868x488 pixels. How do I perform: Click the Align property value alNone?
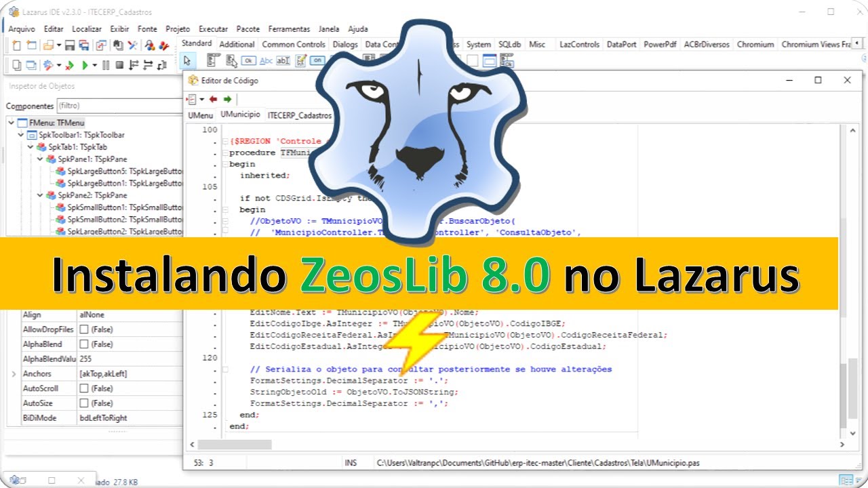pyautogui.click(x=130, y=314)
